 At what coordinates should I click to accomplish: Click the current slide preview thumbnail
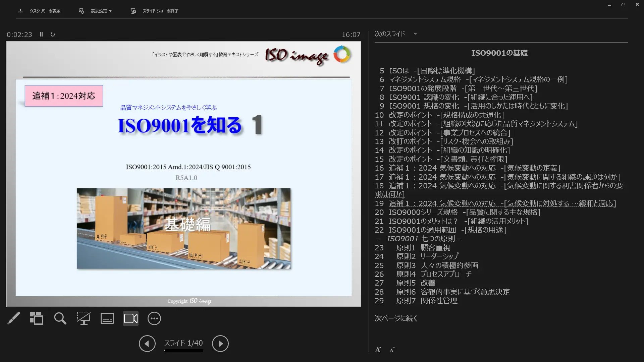[x=183, y=174]
